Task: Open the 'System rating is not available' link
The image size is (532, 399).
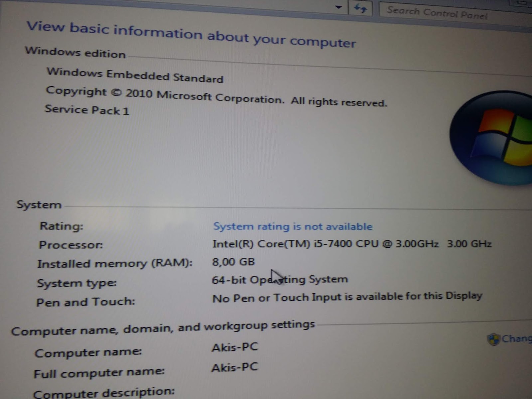Action: pyautogui.click(x=293, y=226)
